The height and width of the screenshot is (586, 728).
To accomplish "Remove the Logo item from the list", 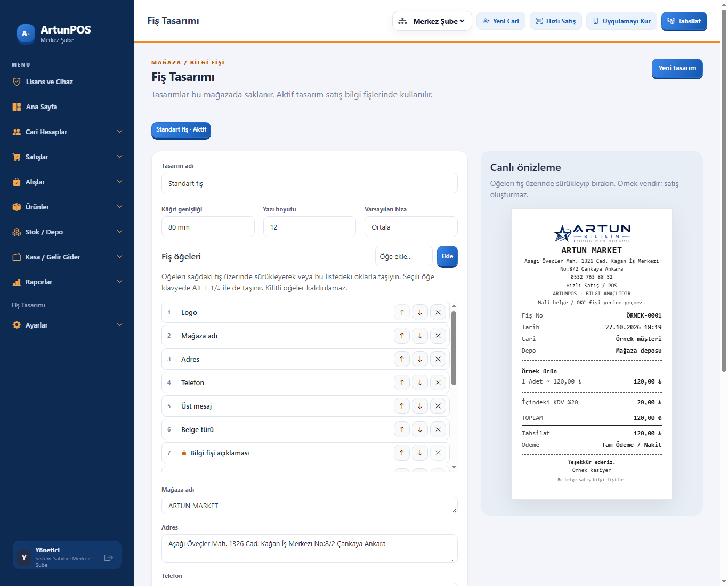I will [438, 312].
